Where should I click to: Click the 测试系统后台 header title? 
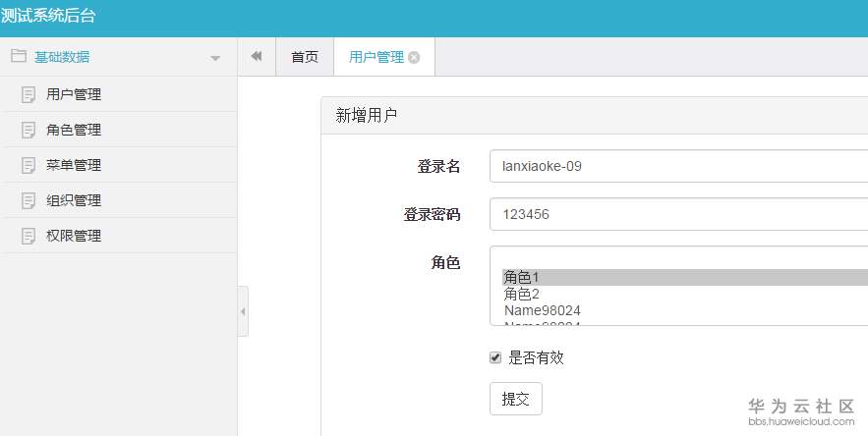click(47, 15)
